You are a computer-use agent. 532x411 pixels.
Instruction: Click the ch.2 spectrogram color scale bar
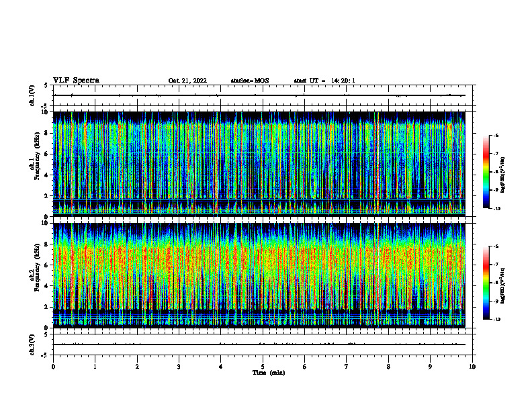click(486, 283)
